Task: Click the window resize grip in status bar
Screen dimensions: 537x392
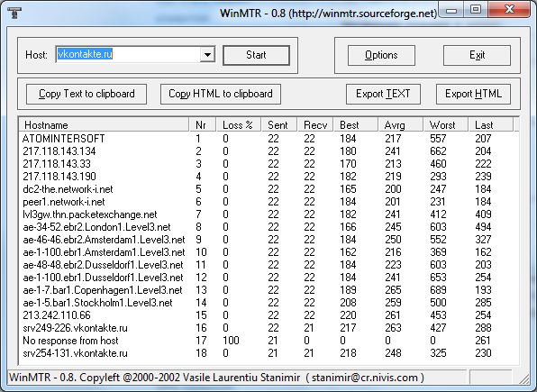Action: [524, 378]
